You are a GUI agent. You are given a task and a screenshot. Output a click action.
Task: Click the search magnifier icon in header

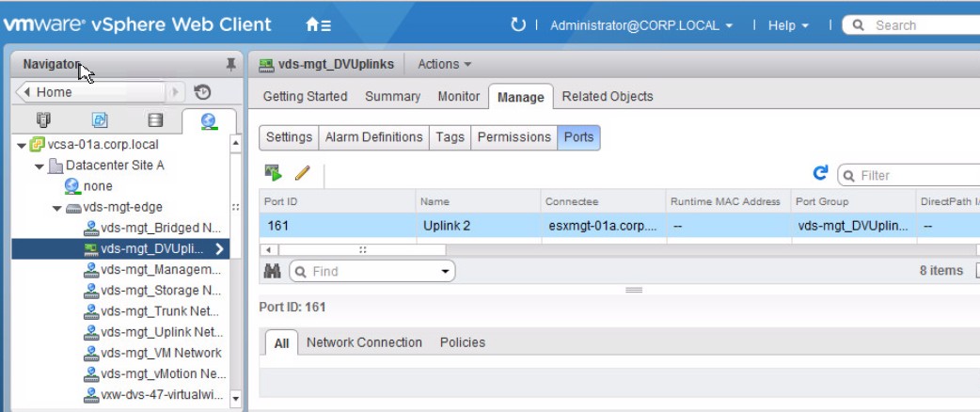click(859, 25)
